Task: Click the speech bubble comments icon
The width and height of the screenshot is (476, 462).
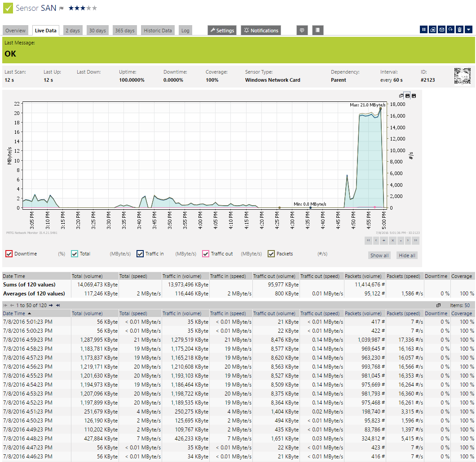Action: pyautogui.click(x=302, y=30)
